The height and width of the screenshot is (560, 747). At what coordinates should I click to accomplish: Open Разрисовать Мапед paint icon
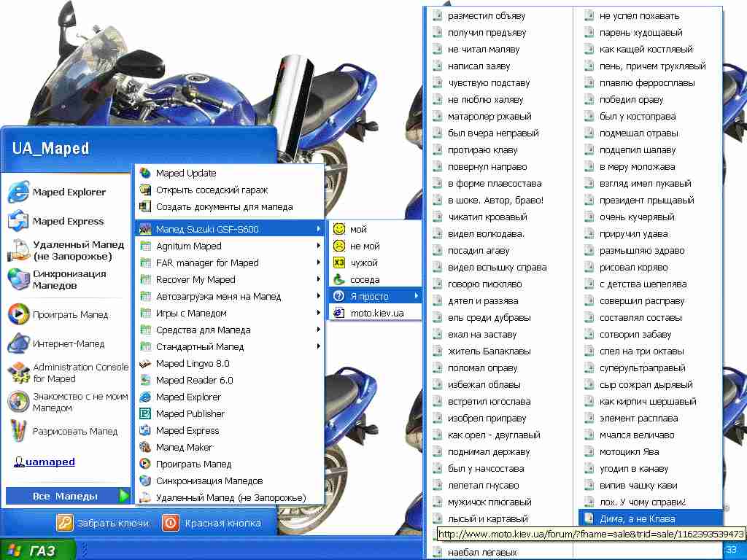click(x=18, y=431)
